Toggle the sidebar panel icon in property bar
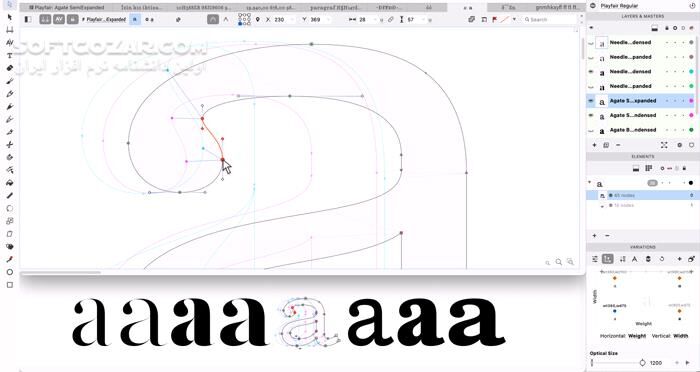700x372 pixels. pyautogui.click(x=28, y=19)
